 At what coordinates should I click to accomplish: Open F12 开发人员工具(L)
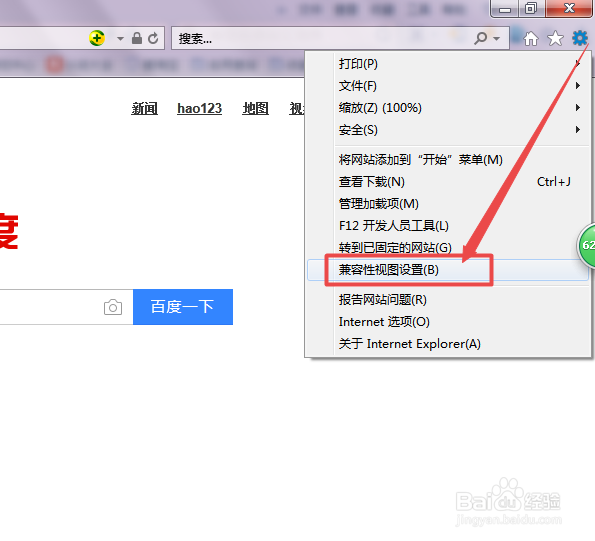pyautogui.click(x=448, y=225)
